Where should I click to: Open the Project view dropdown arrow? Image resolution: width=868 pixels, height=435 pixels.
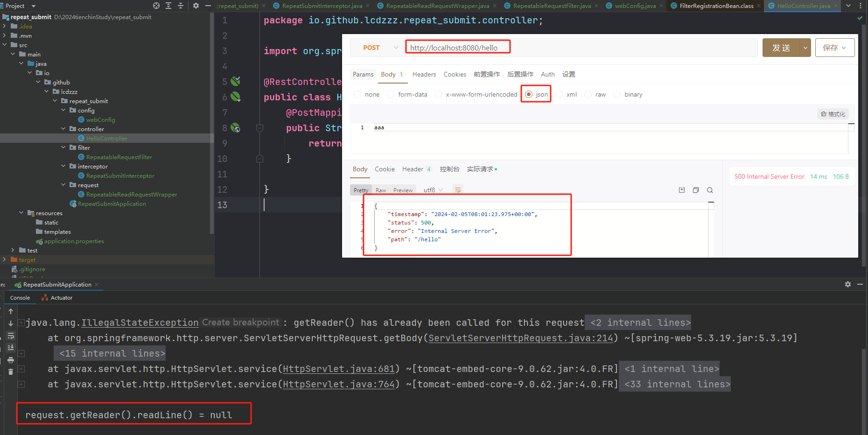(34, 6)
